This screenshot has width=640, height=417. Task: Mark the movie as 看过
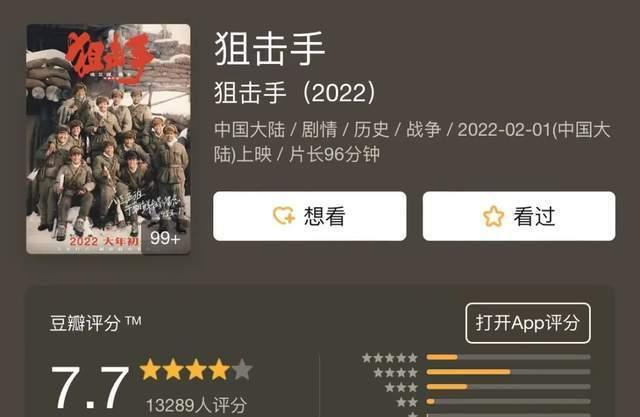tap(519, 216)
